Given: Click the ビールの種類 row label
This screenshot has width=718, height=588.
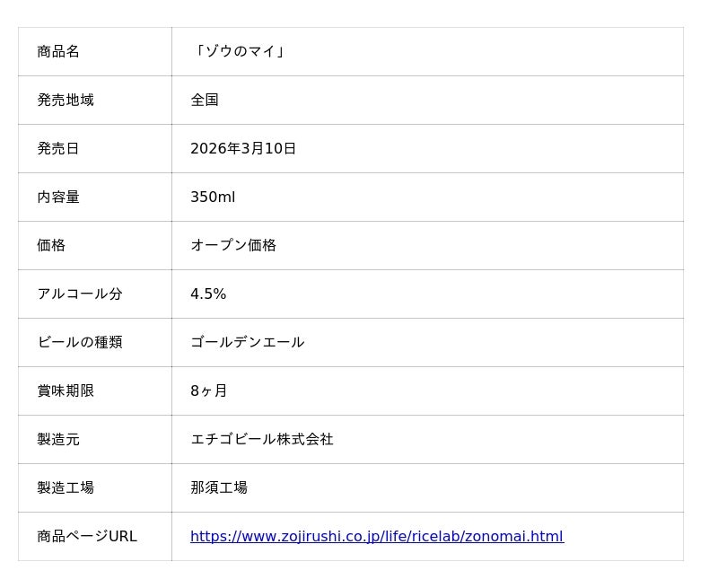Looking at the screenshot, I should click(80, 342).
